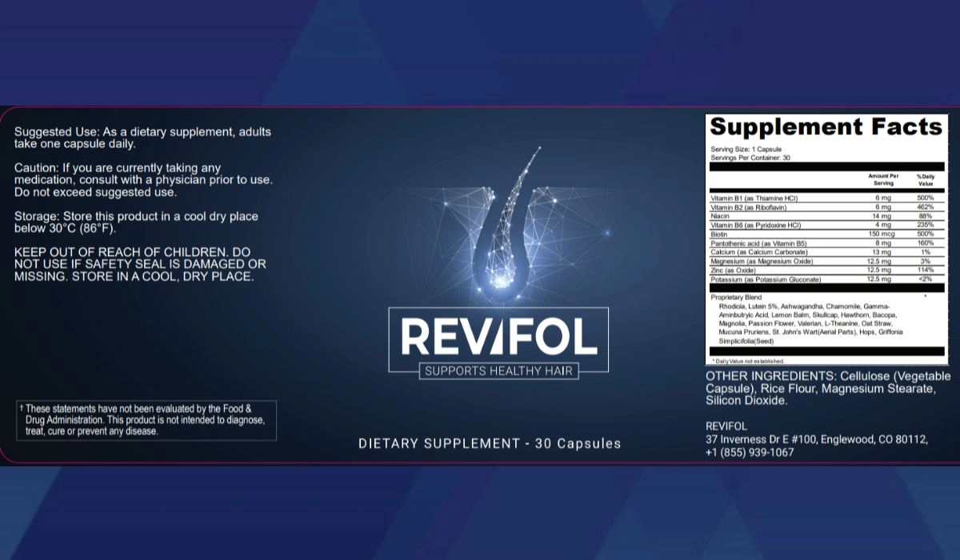Screen dimensions: 960x560
Task: Click the REVIFOL brand logo text
Action: tap(498, 337)
